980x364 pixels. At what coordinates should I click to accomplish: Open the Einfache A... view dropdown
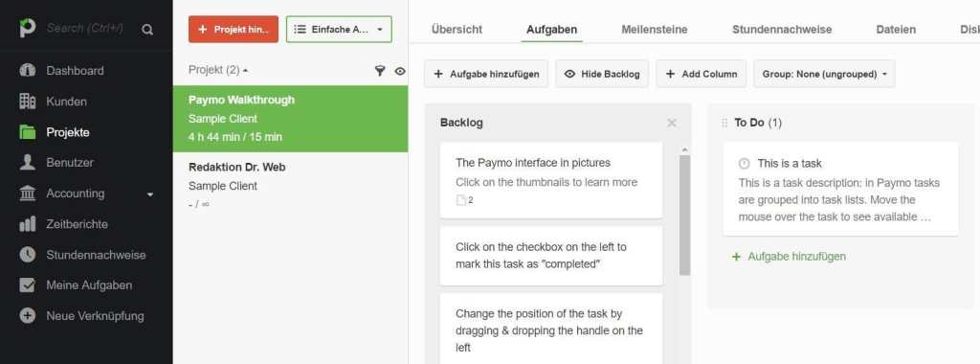click(340, 30)
